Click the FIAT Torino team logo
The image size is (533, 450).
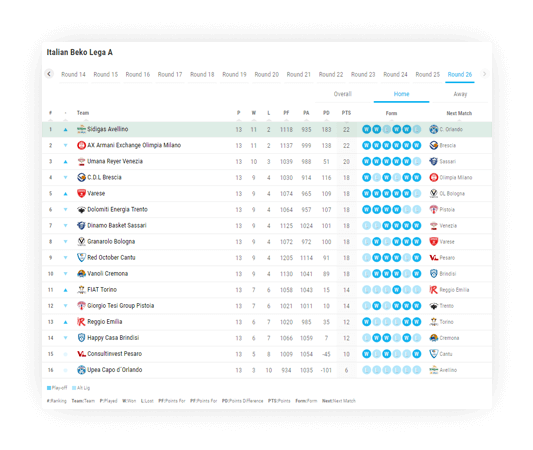[x=81, y=290]
